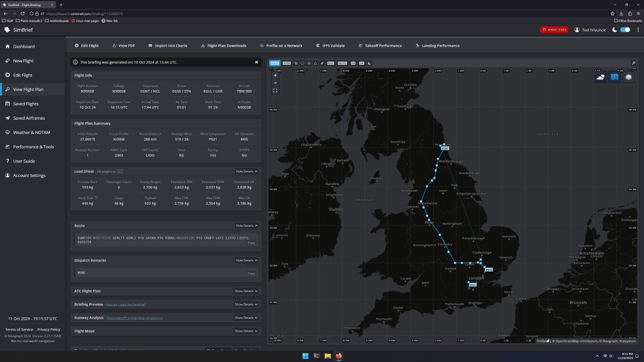Click Import into Charts button
Viewport: 644px width, 362px height.
pos(168,46)
